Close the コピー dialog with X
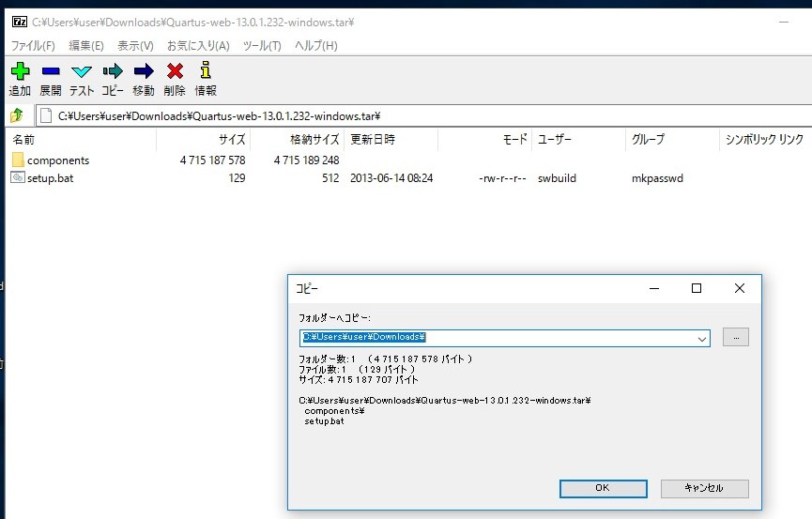The image size is (812, 519). click(x=740, y=288)
